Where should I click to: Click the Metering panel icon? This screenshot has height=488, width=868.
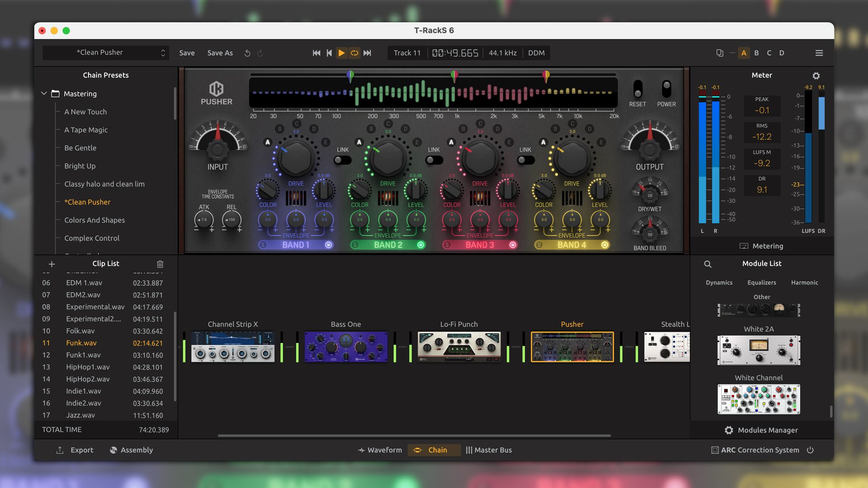tap(743, 246)
